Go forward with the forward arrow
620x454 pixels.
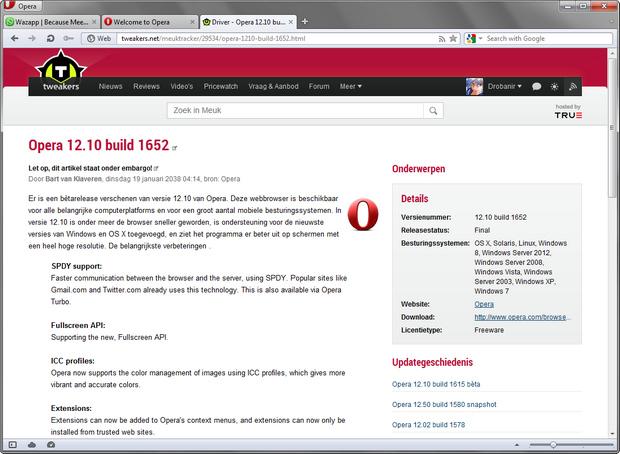coord(32,38)
